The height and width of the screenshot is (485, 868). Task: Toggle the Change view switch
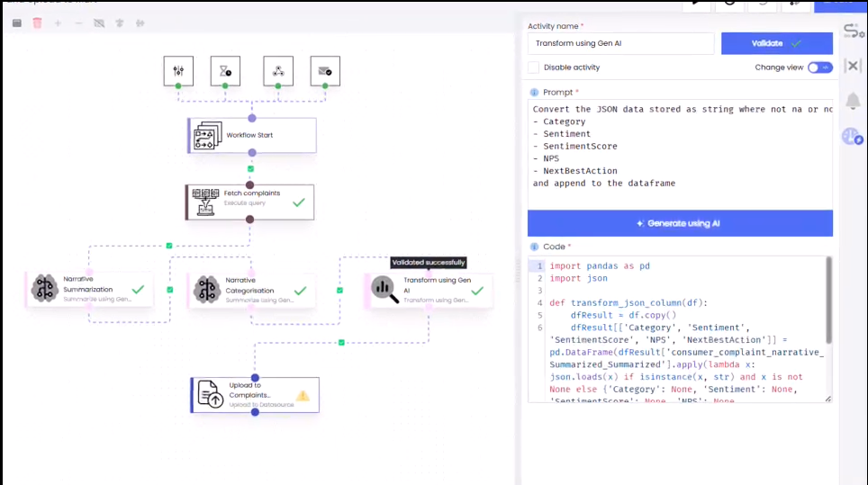tap(819, 67)
